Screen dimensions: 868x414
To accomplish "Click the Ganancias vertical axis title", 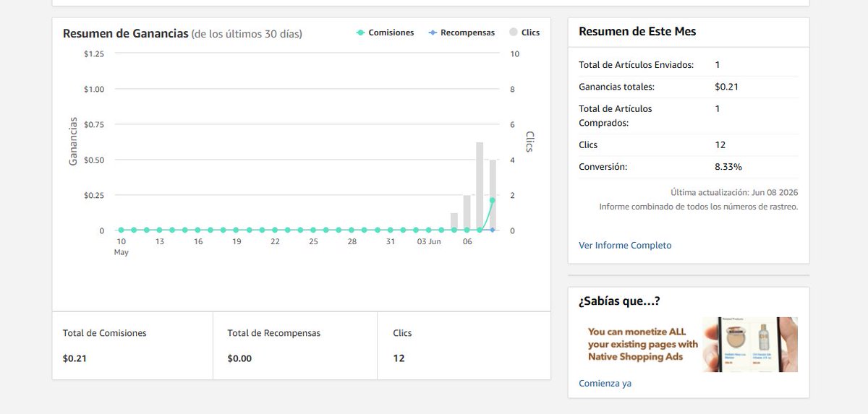I will pyautogui.click(x=73, y=142).
